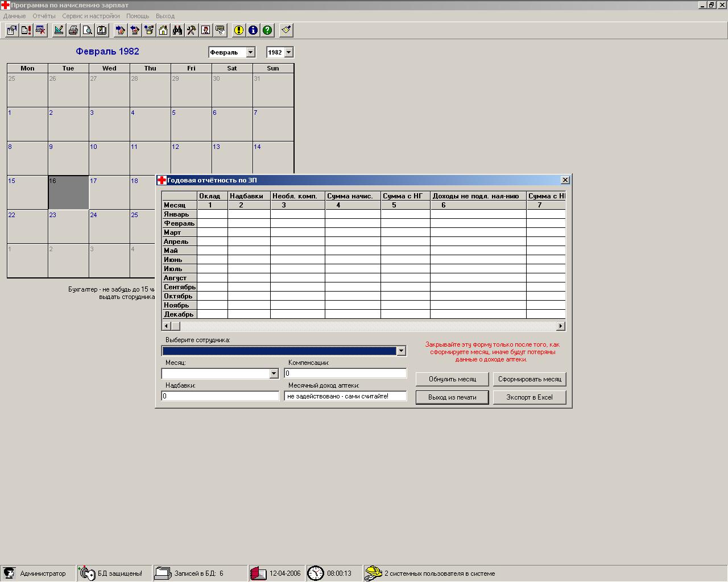Click the Экспорт в Excel button

530,397
